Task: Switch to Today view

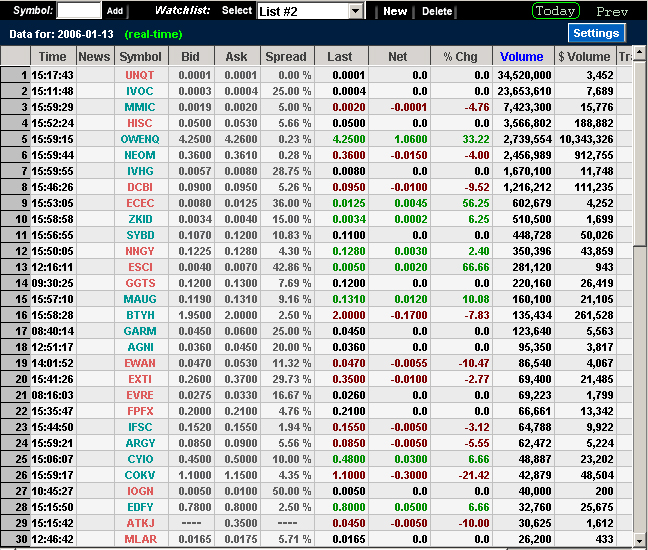Action: (x=555, y=11)
